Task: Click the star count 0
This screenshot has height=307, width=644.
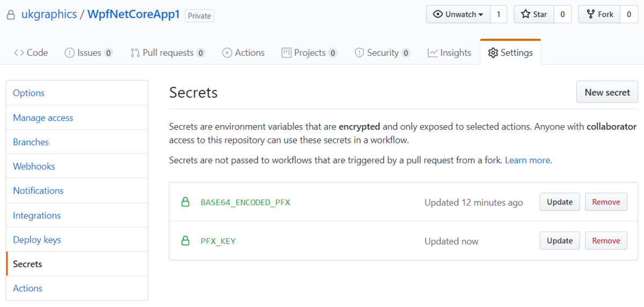Action: click(x=562, y=14)
